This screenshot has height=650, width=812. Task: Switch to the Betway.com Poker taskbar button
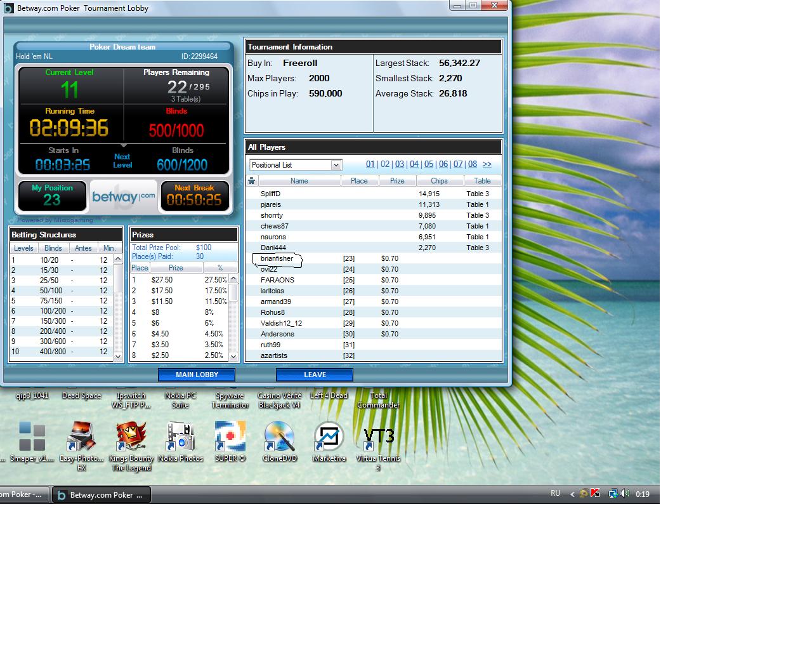coord(101,495)
